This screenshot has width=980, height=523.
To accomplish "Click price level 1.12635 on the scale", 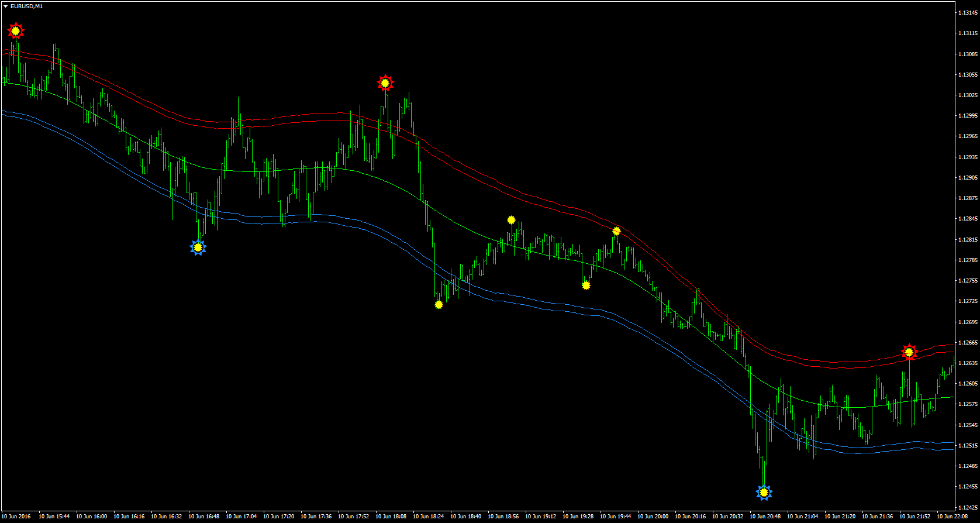I will (x=968, y=363).
